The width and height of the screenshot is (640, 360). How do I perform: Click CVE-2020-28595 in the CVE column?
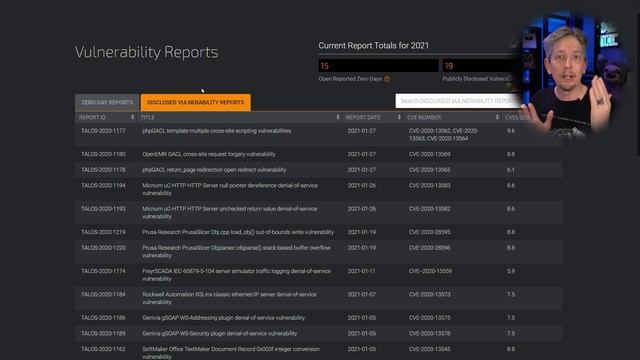[x=429, y=232]
